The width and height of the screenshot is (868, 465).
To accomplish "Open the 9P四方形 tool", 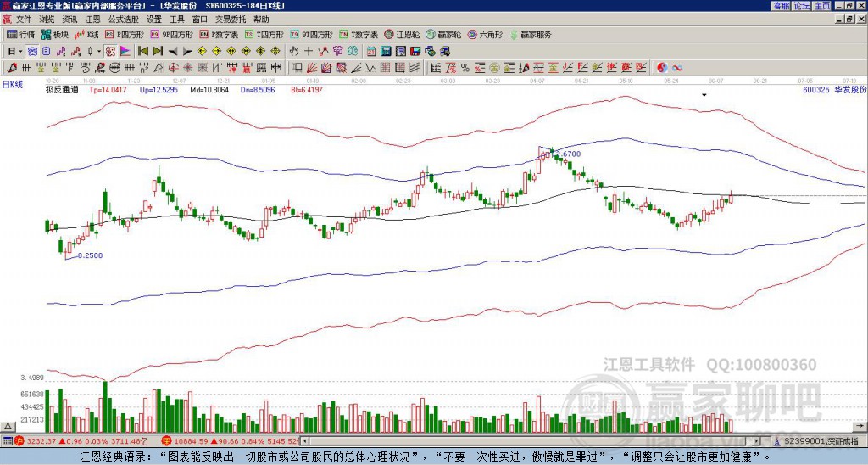I will point(172,34).
